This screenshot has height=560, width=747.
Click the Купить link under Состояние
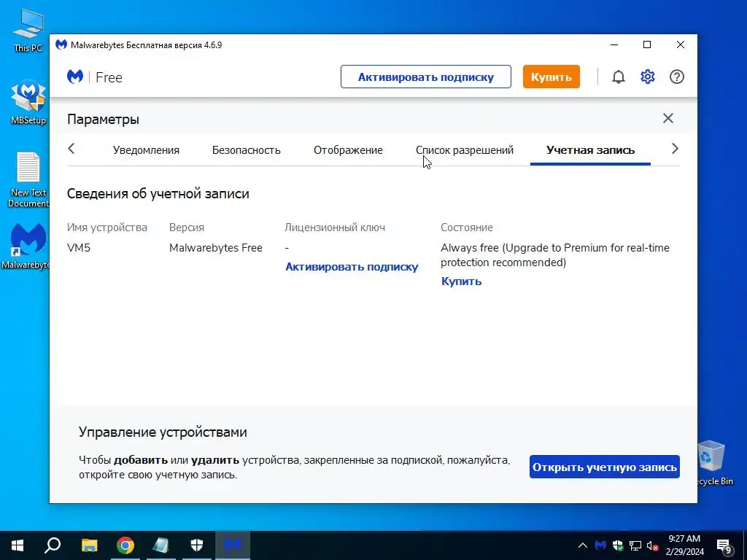point(461,281)
